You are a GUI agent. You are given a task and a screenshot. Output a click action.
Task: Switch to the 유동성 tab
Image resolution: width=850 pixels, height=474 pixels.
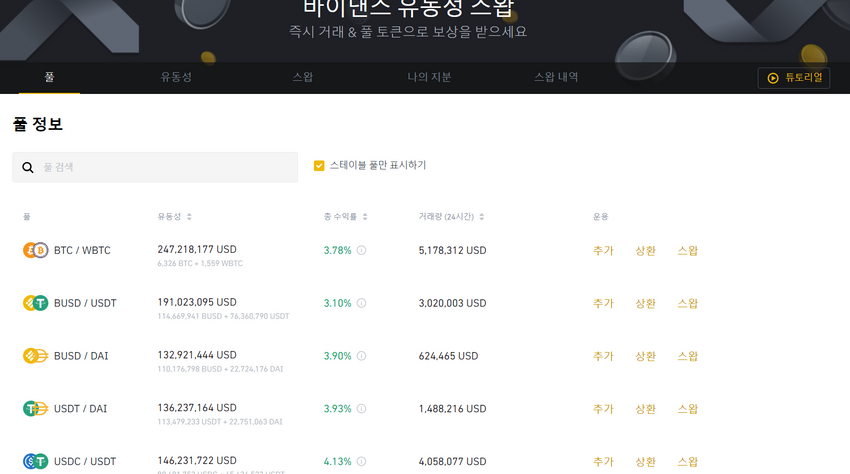[x=176, y=77]
